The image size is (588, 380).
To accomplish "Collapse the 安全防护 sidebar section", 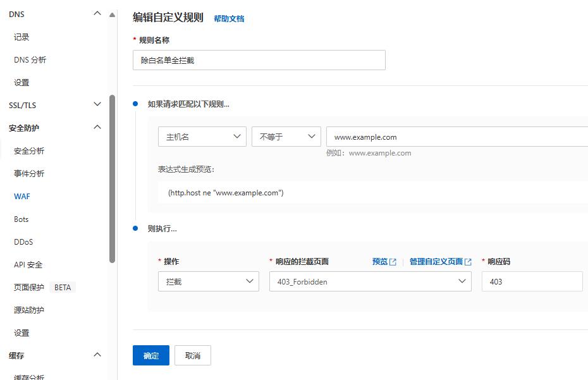I will coord(97,126).
